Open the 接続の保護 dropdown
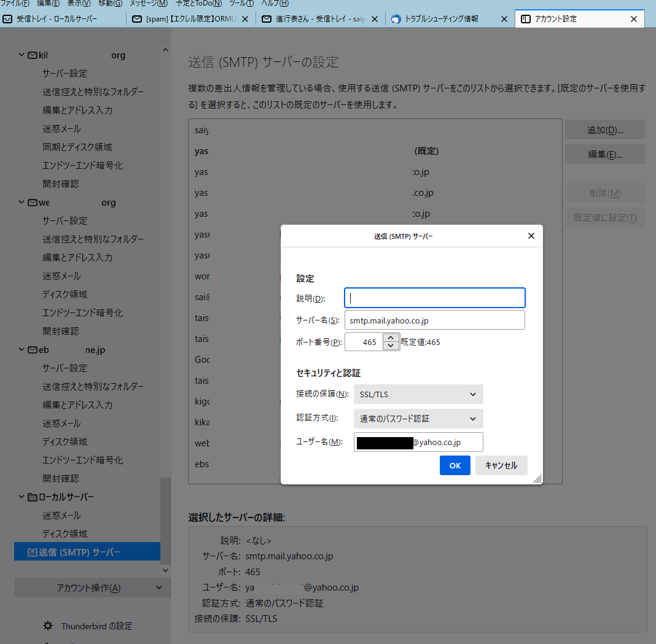Screen dimensions: 656x644 click(418, 394)
